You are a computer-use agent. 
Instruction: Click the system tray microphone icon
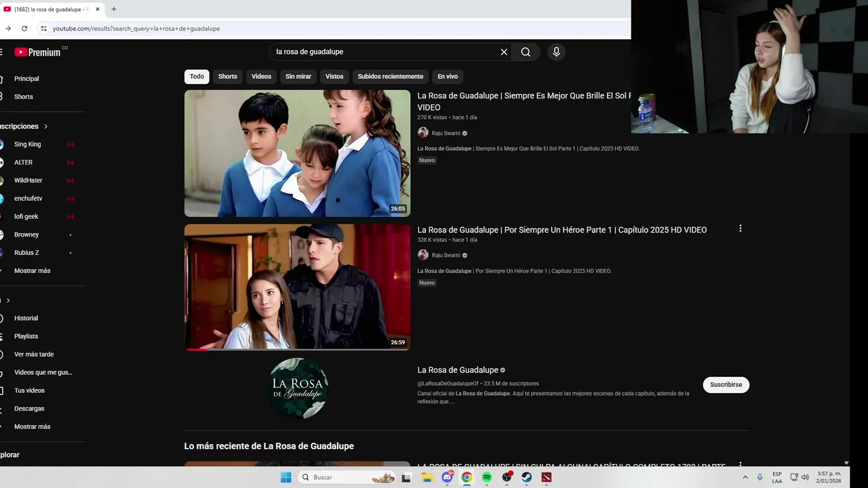(x=759, y=477)
